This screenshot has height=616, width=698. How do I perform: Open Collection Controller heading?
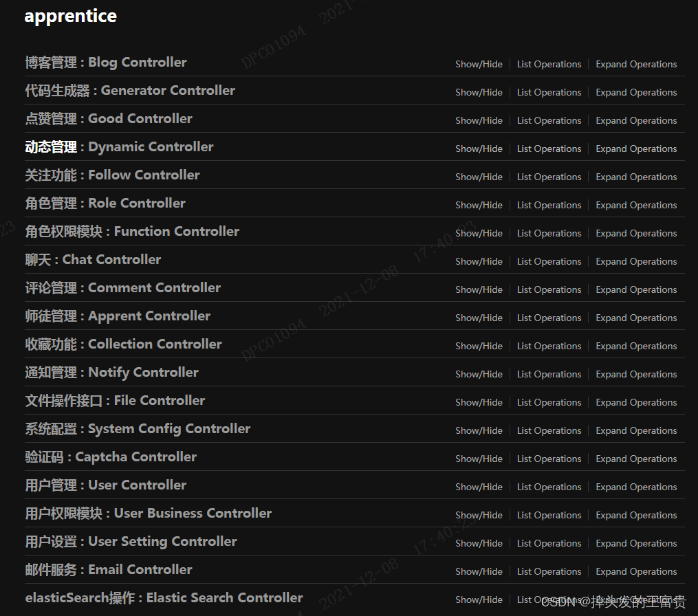click(x=123, y=344)
